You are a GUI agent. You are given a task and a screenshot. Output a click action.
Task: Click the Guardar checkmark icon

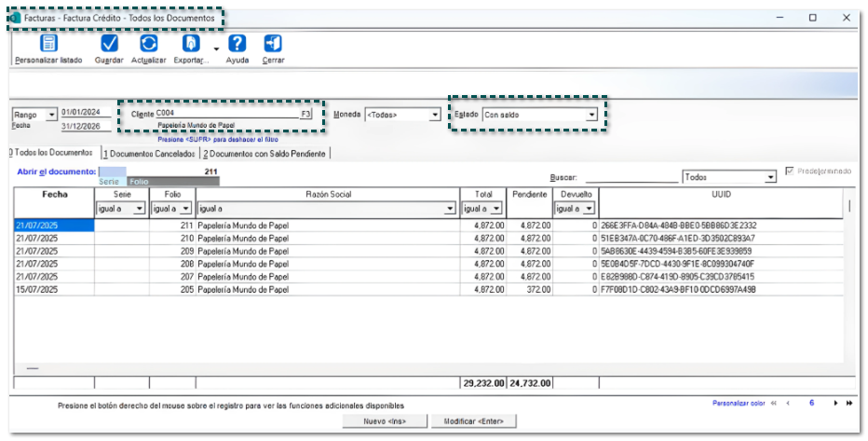pos(109,44)
